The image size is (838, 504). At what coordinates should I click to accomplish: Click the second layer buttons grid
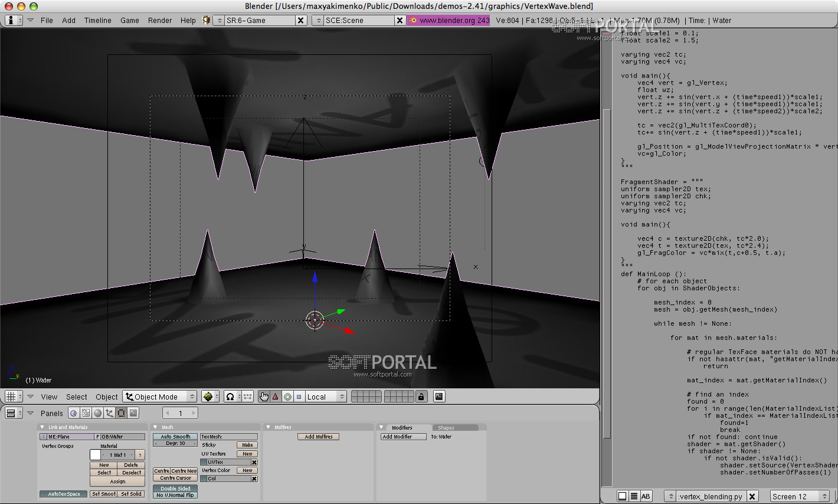coord(399,397)
